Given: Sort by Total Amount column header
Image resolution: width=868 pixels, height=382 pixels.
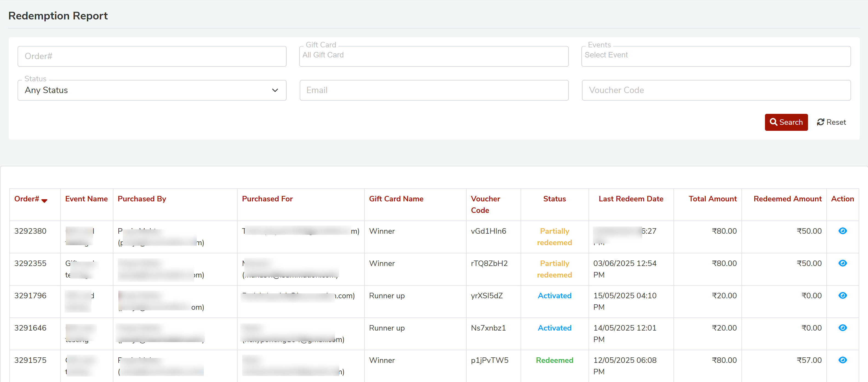Looking at the screenshot, I should (x=712, y=199).
